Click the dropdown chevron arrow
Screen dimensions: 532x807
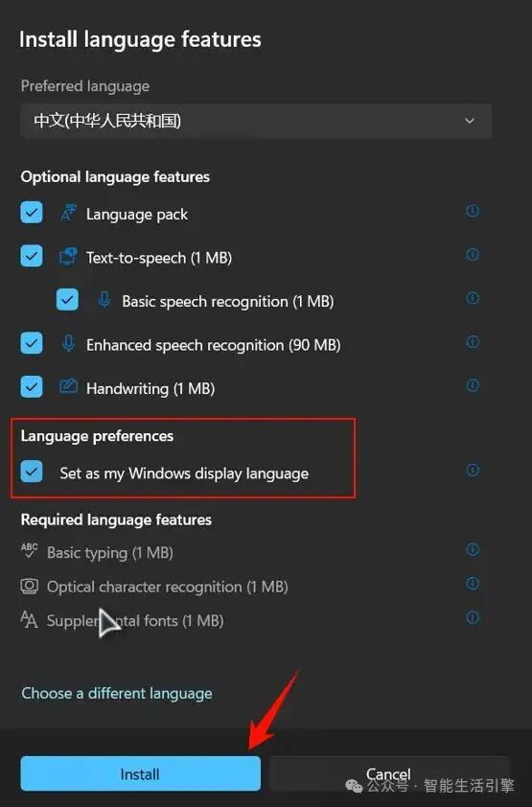[x=470, y=121]
